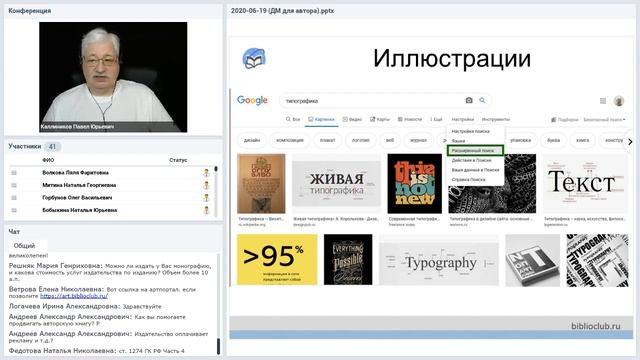Click the упаковка suggestion chip
This screenshot has width=640, height=360.
pyautogui.click(x=520, y=140)
